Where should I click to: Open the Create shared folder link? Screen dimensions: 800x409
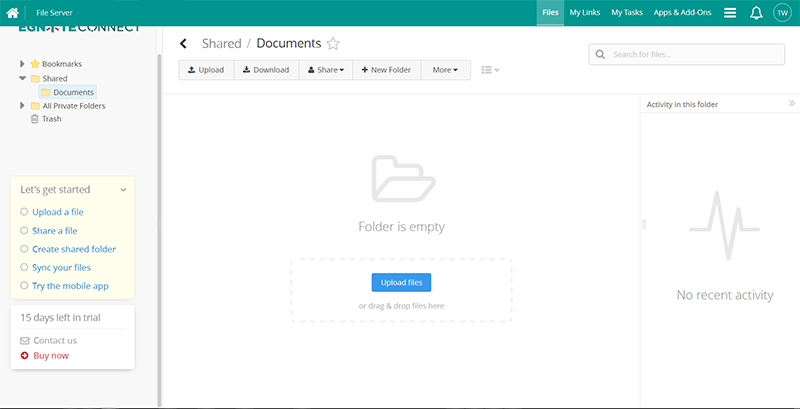[x=74, y=249]
